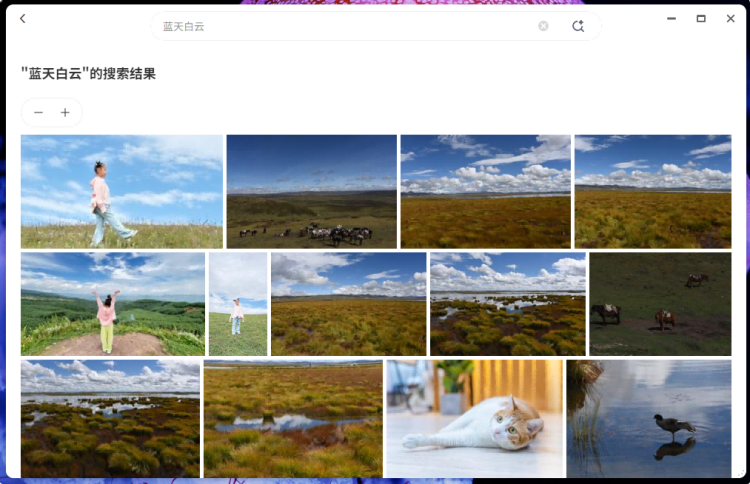The height and width of the screenshot is (484, 750).
Task: Open the photo of girl walking in grass
Action: (x=121, y=191)
